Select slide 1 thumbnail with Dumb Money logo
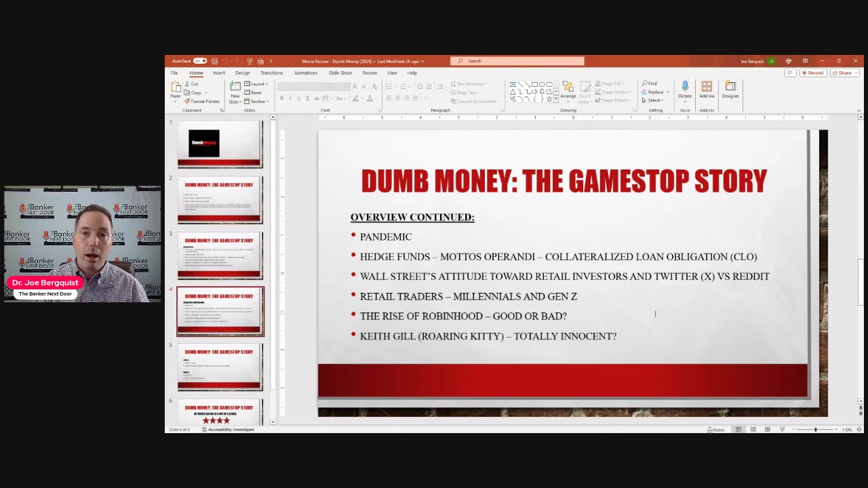The height and width of the screenshot is (488, 868). pyautogui.click(x=220, y=144)
